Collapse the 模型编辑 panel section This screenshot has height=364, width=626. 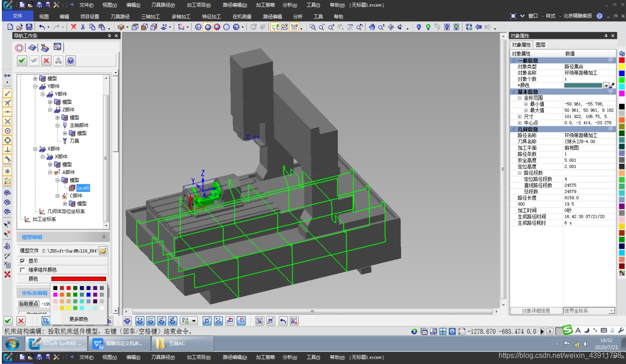(x=104, y=237)
